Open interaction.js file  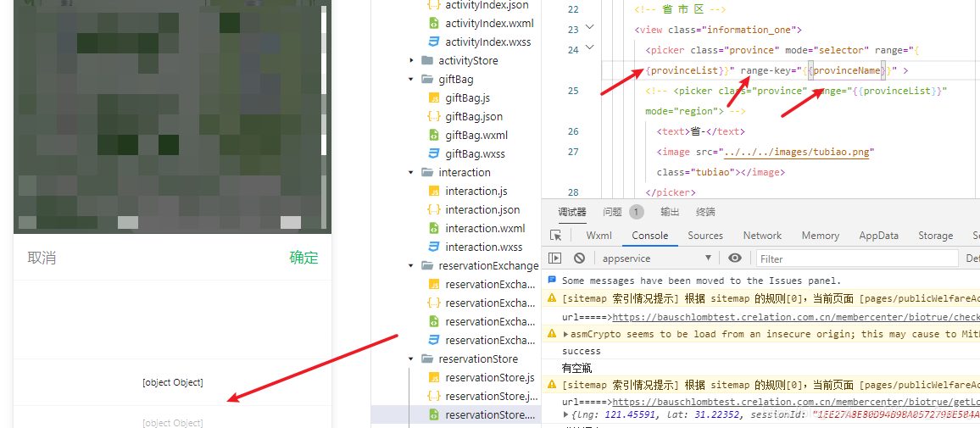[x=476, y=192]
